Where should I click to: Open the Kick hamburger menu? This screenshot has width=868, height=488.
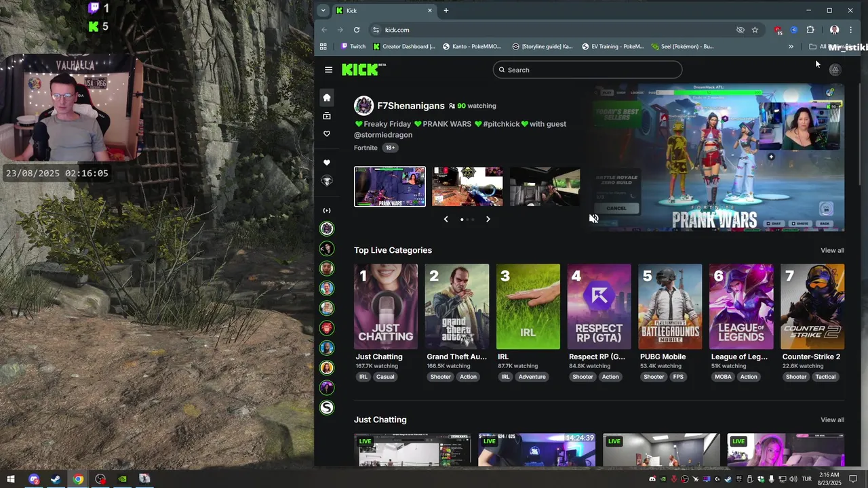coord(328,70)
